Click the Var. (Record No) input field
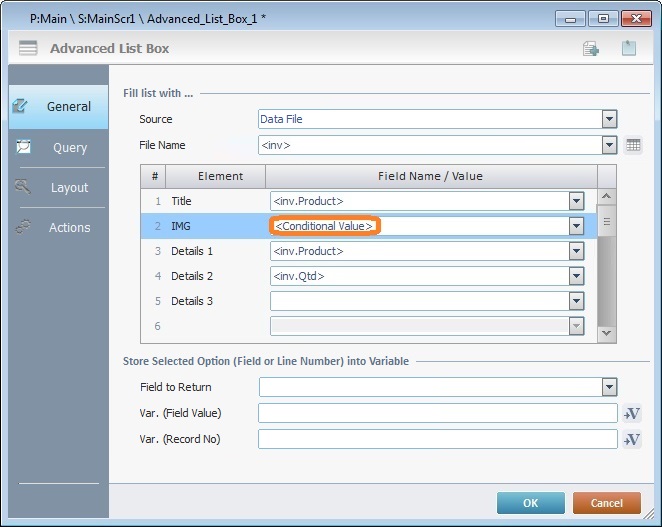This screenshot has width=662, height=527. point(437,439)
